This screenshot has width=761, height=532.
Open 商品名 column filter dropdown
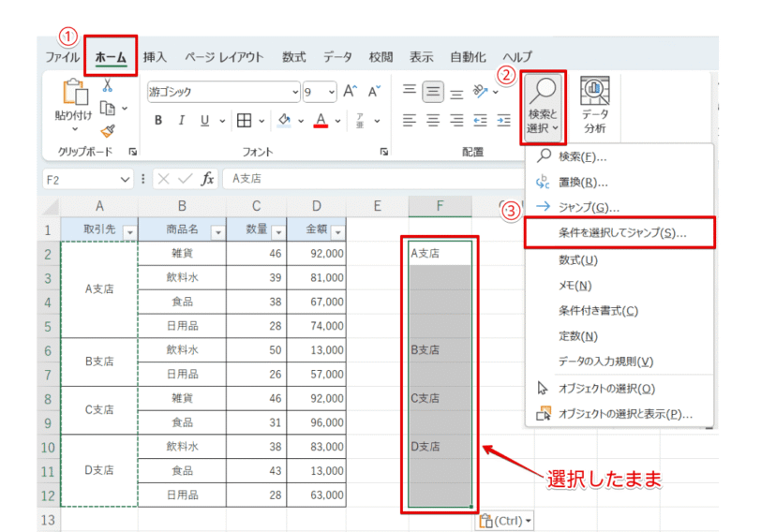pos(218,233)
